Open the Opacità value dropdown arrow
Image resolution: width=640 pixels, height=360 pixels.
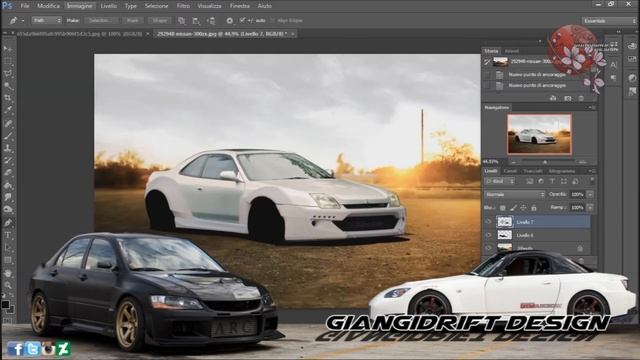[590, 195]
